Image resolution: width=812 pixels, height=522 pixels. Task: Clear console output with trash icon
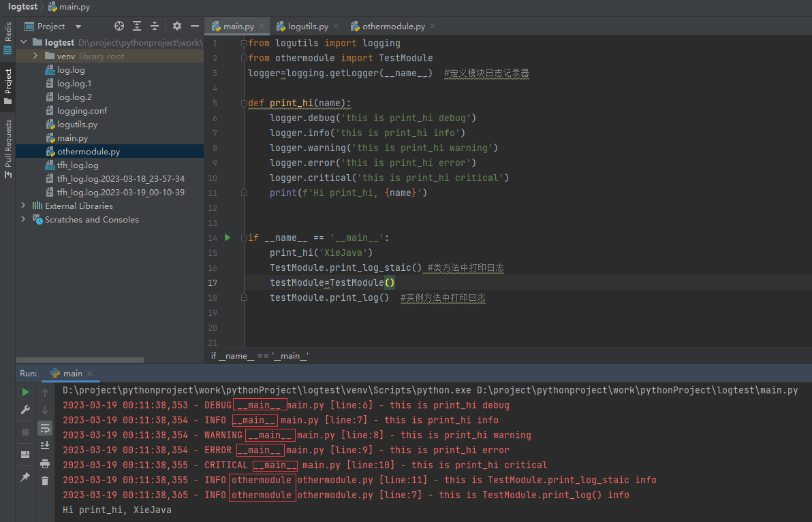45,480
